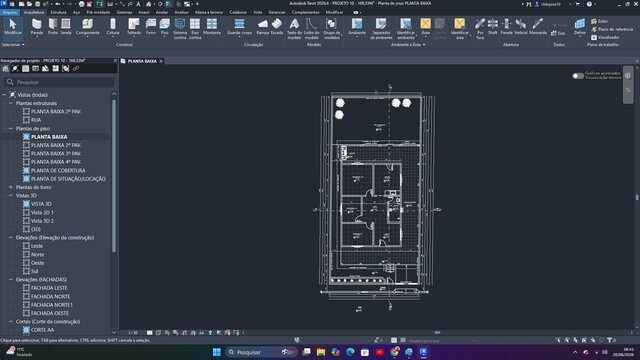The image size is (640, 360).
Task: Open the Gerenciar ribbon tab
Action: (277, 12)
